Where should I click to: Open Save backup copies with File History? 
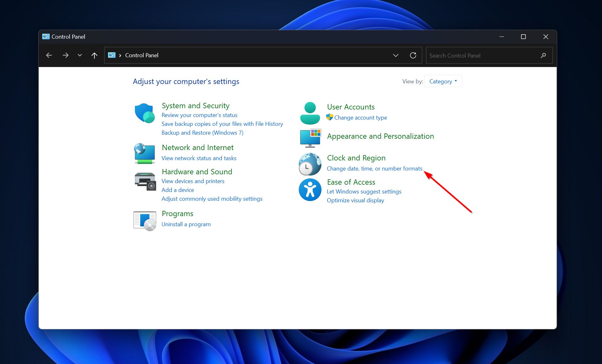pos(222,124)
